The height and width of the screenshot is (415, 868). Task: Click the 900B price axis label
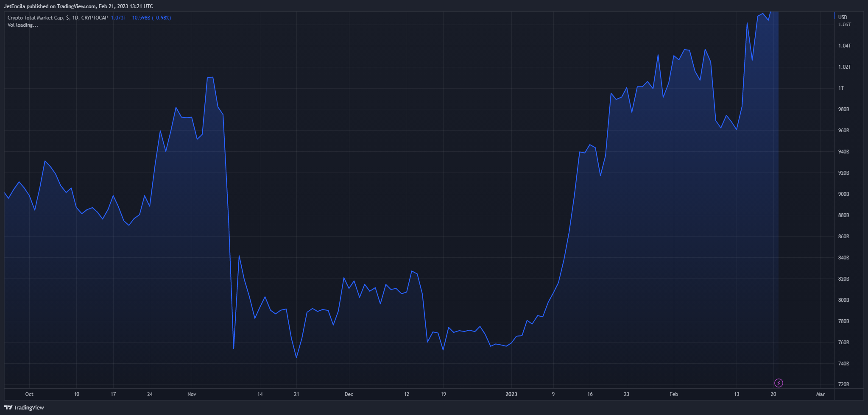[x=843, y=194]
